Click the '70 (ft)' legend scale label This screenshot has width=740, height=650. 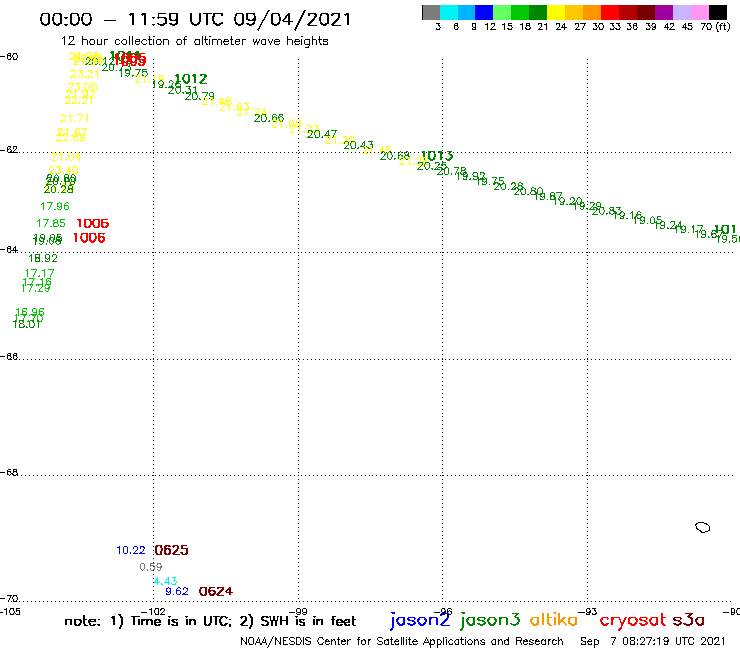pyautogui.click(x=715, y=26)
